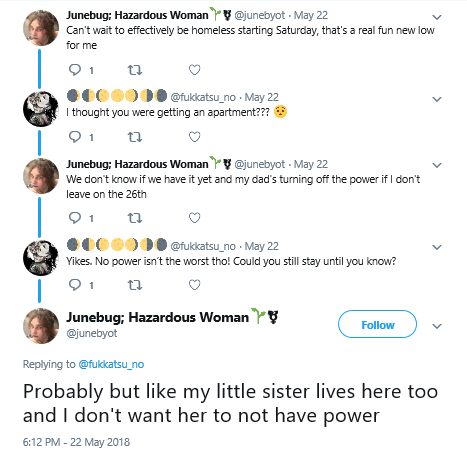Open the 6:12 PM - 22 May 2018 timestamp
The width and height of the screenshot is (467, 462).
click(x=76, y=442)
